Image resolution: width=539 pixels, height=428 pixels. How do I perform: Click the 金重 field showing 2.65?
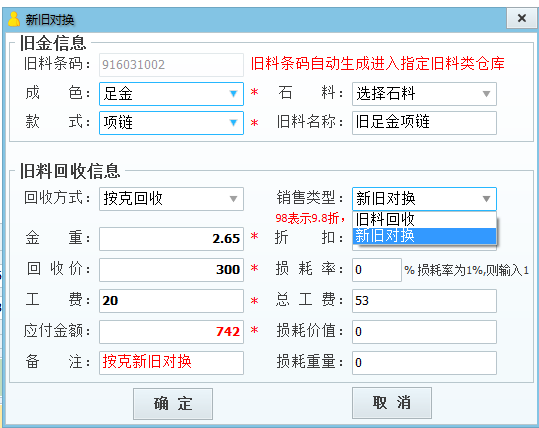pos(171,239)
